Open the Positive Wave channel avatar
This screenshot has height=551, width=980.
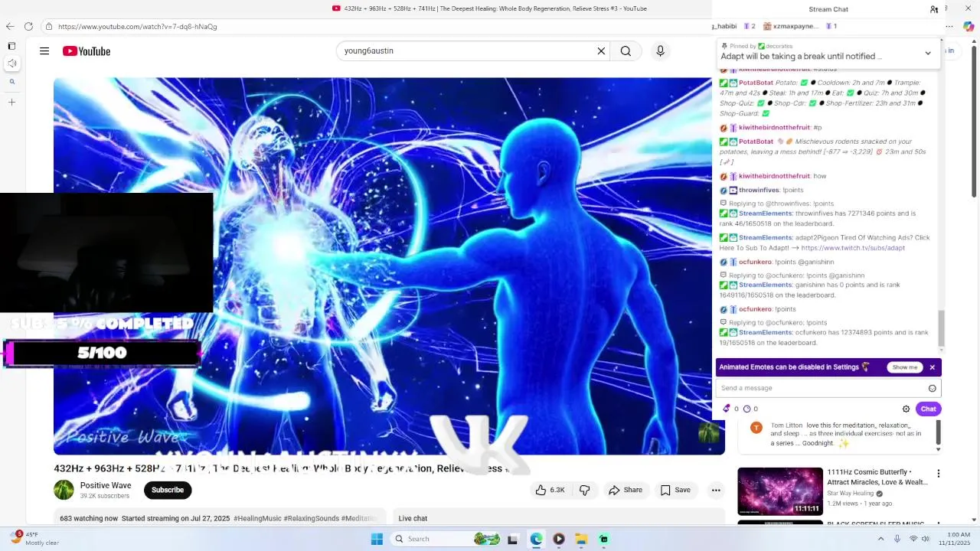pos(64,490)
